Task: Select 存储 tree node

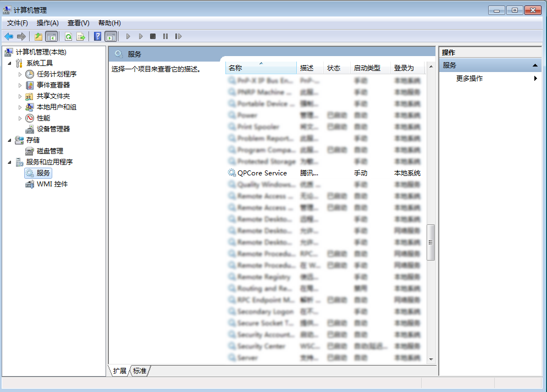Action: [33, 140]
